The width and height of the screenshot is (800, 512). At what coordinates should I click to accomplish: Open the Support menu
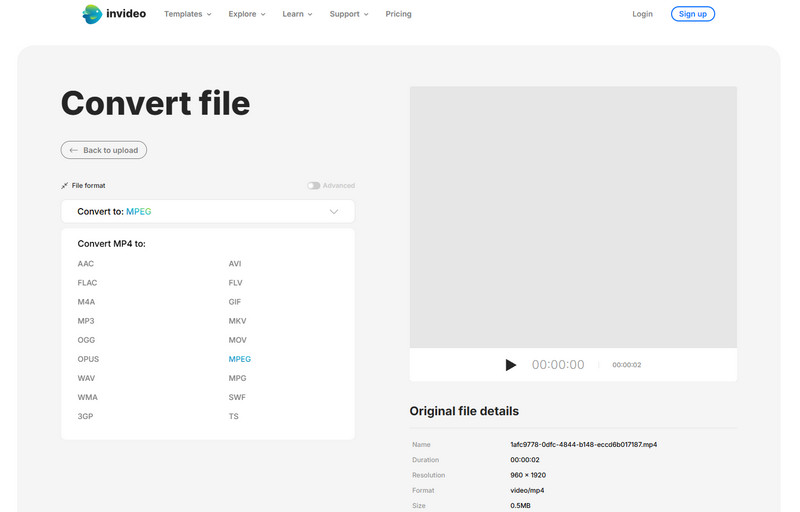(x=348, y=14)
